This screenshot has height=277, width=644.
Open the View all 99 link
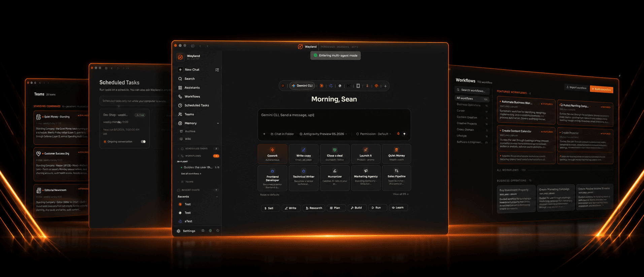click(x=401, y=194)
